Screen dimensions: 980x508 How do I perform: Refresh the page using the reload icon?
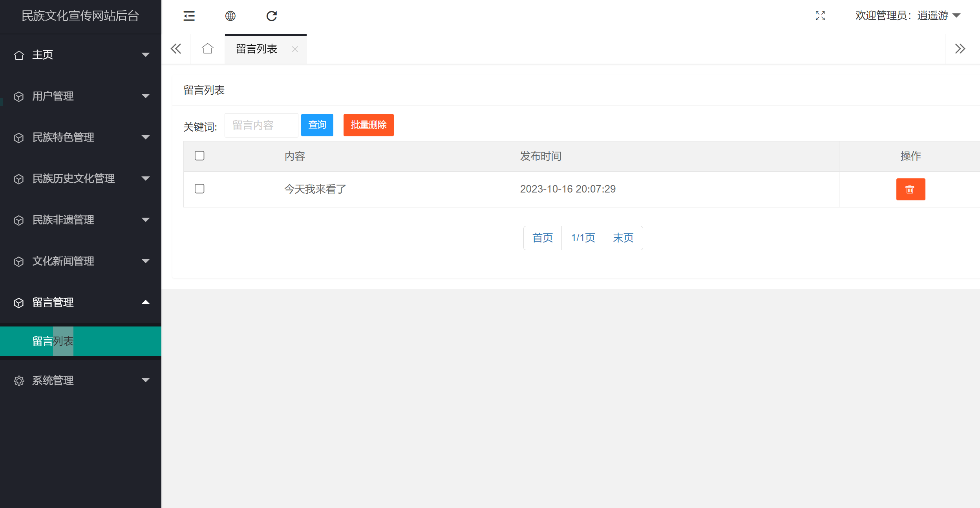[272, 16]
